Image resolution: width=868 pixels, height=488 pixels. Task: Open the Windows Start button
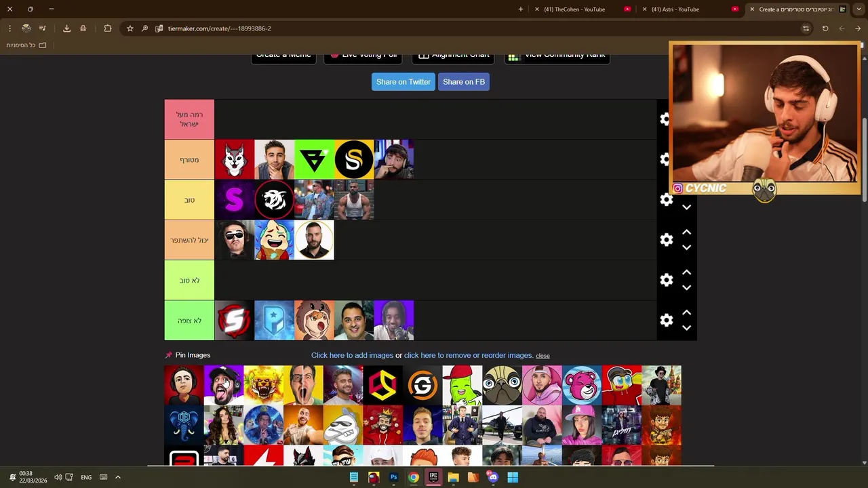pyautogui.click(x=513, y=477)
